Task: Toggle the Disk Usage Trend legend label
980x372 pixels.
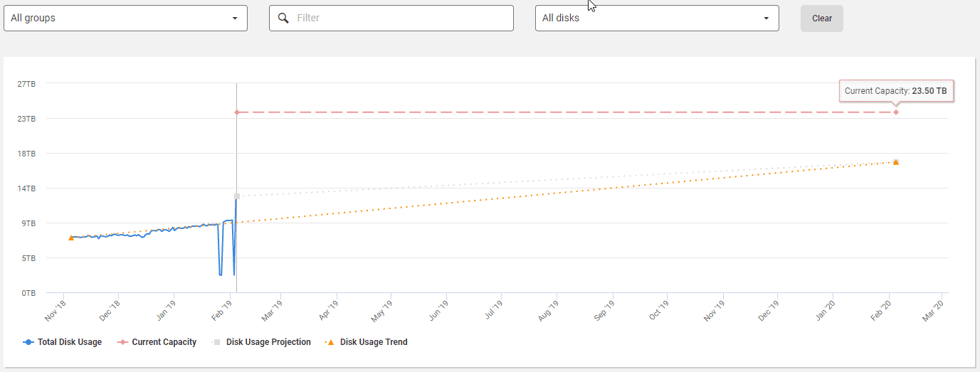Action: [x=374, y=342]
